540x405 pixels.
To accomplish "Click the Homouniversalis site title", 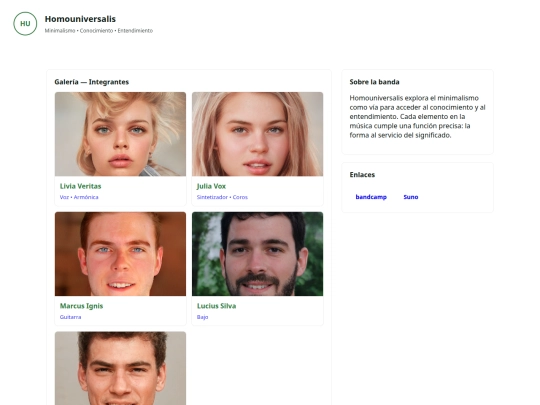I will tap(80, 19).
